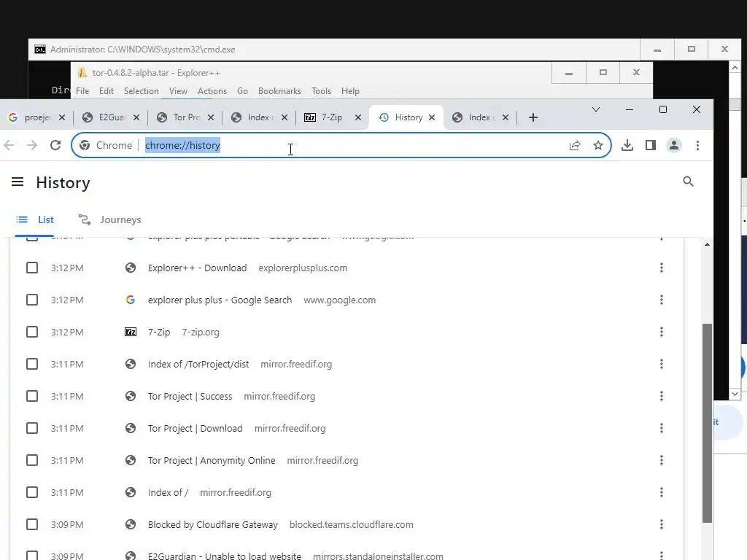Close the History tab
Image resolution: width=747 pixels, height=560 pixels.
[x=432, y=117]
